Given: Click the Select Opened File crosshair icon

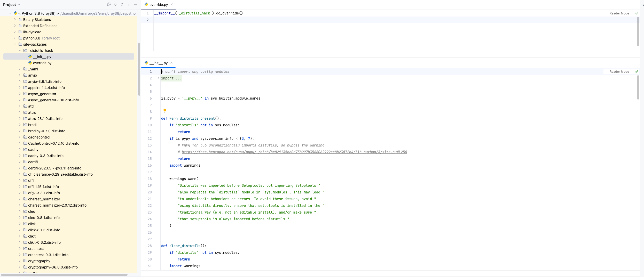Looking at the screenshot, I should tap(108, 4).
